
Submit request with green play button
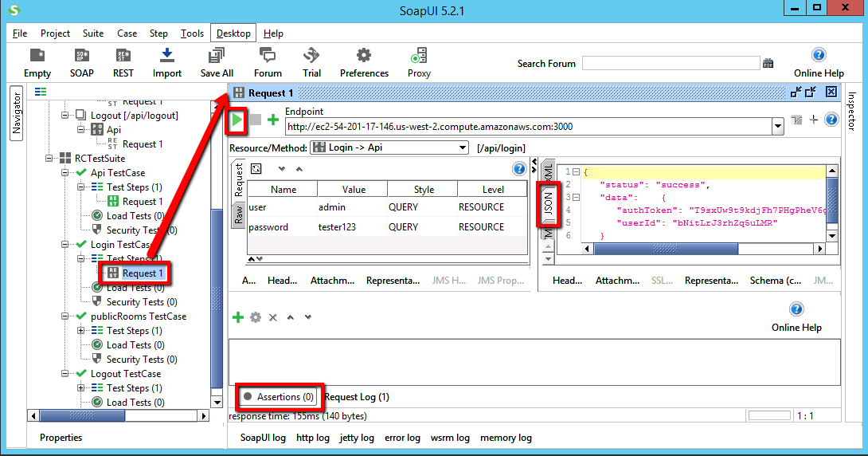(x=237, y=120)
